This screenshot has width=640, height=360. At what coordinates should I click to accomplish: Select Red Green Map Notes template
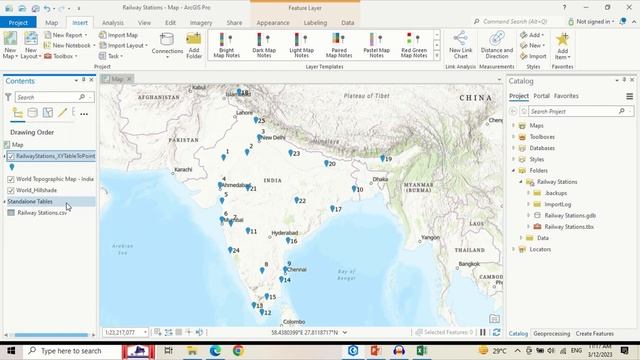click(414, 45)
